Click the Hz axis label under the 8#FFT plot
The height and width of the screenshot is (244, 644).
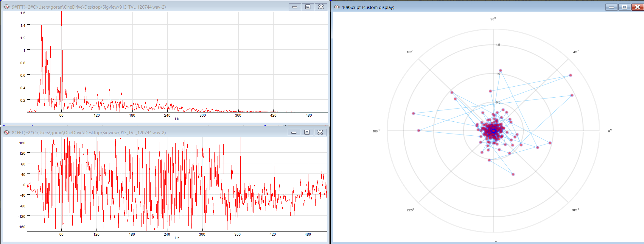tap(177, 238)
